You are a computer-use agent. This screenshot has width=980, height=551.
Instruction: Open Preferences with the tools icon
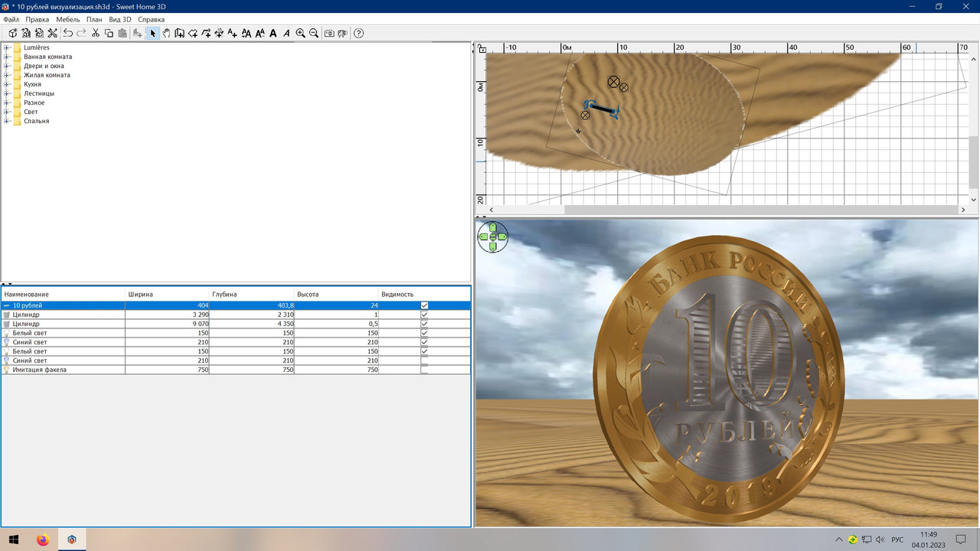click(52, 34)
